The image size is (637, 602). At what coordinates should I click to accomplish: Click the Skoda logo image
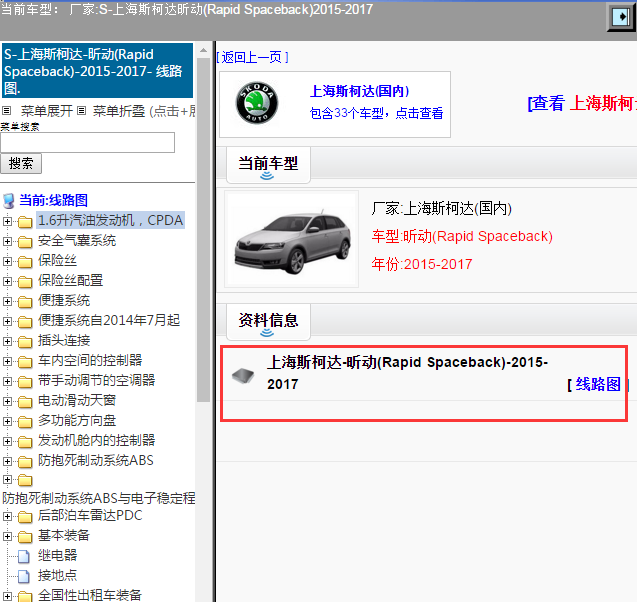click(257, 103)
